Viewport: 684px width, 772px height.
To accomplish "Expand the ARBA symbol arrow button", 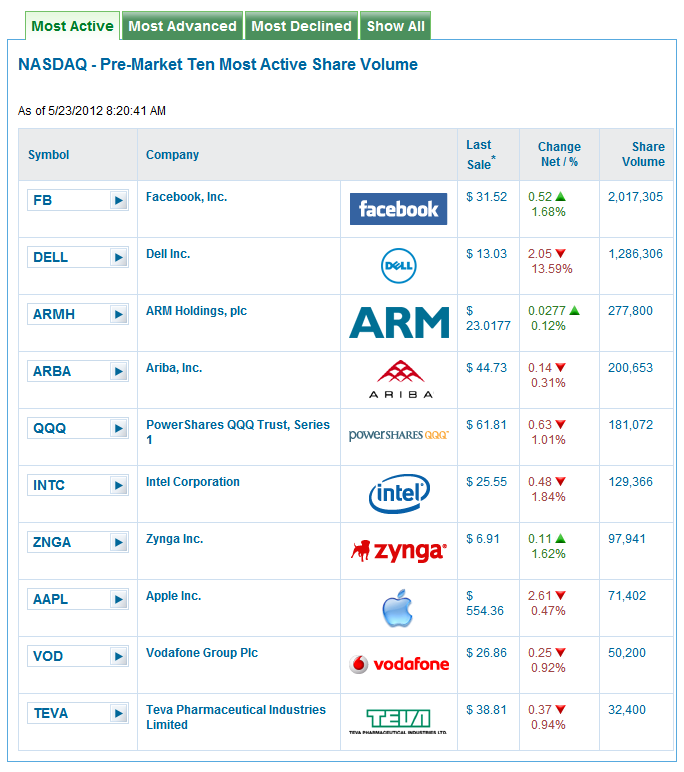I will coord(119,371).
